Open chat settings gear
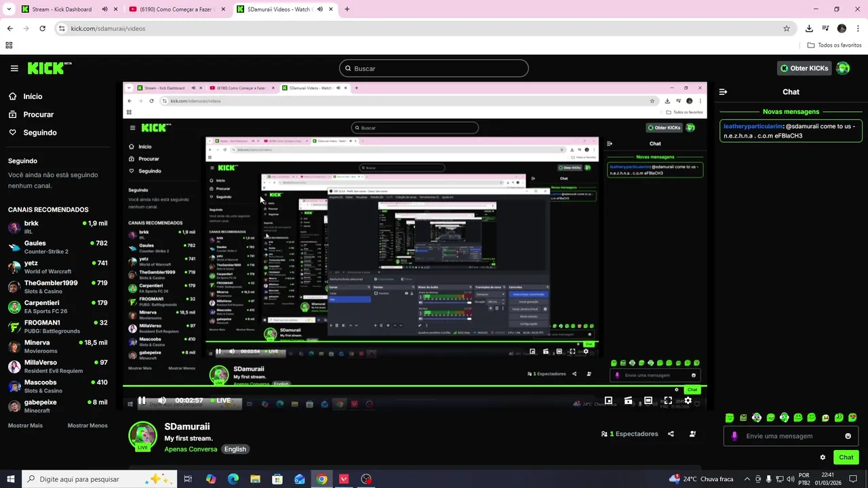 click(823, 457)
